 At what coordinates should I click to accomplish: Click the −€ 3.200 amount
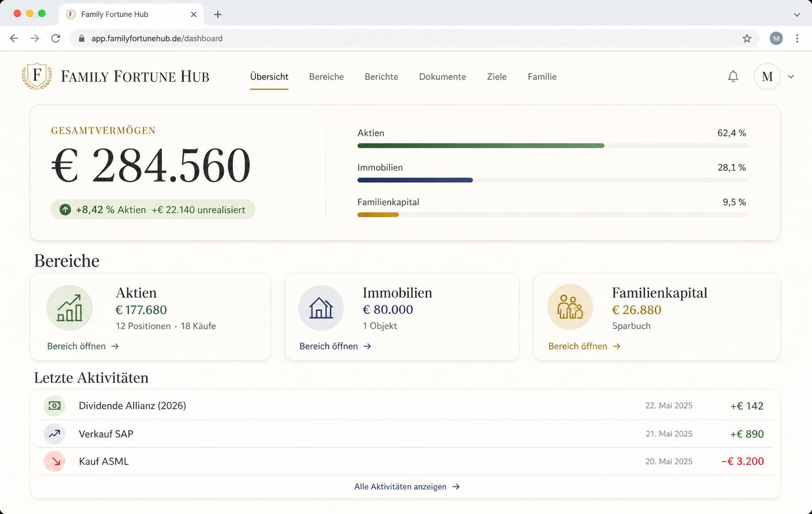(x=742, y=462)
